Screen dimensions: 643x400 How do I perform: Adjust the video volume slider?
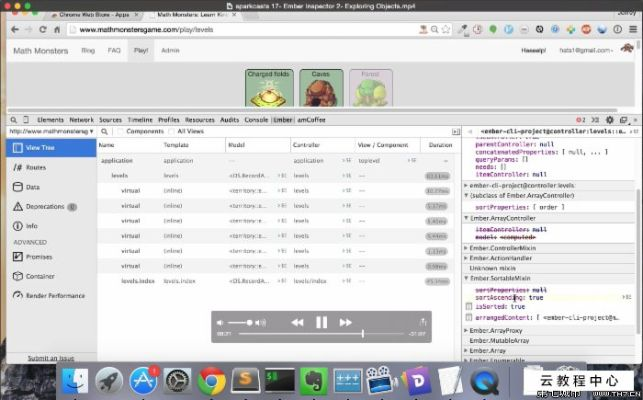pyautogui.click(x=239, y=323)
